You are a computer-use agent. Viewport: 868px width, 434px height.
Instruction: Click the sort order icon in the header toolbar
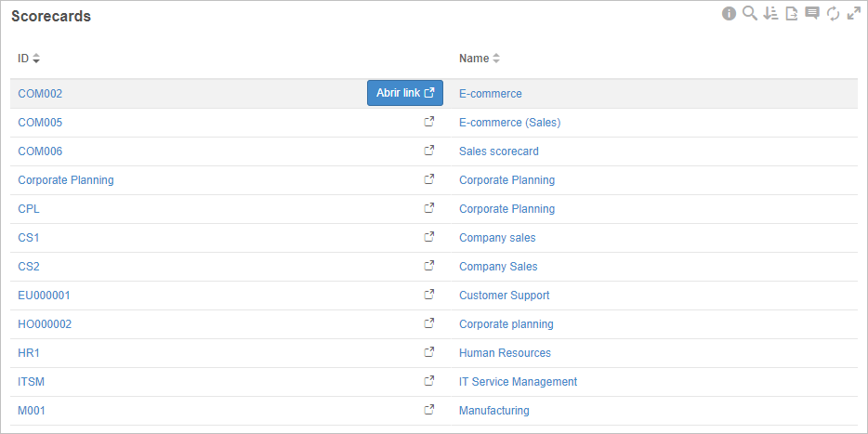point(770,14)
